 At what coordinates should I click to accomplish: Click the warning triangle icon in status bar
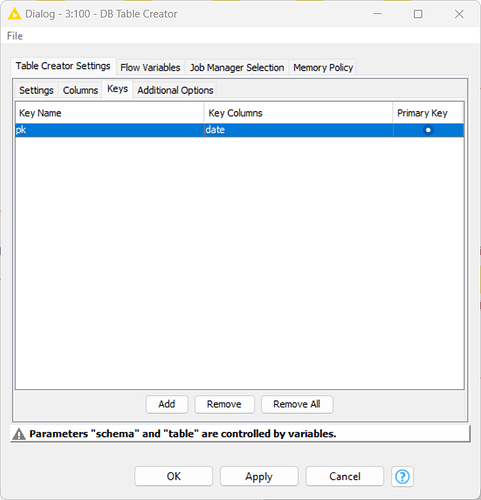(19, 434)
